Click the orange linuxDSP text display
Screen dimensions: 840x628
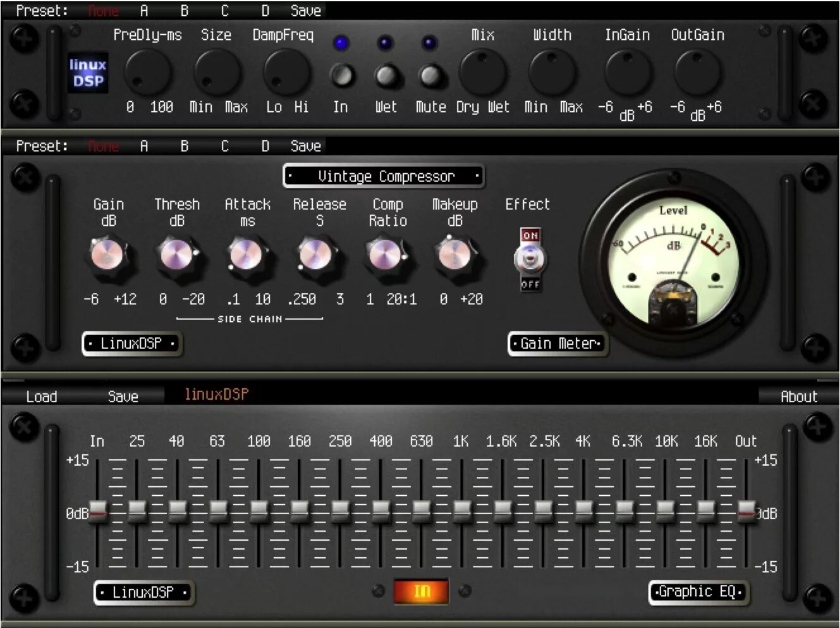[x=217, y=394]
